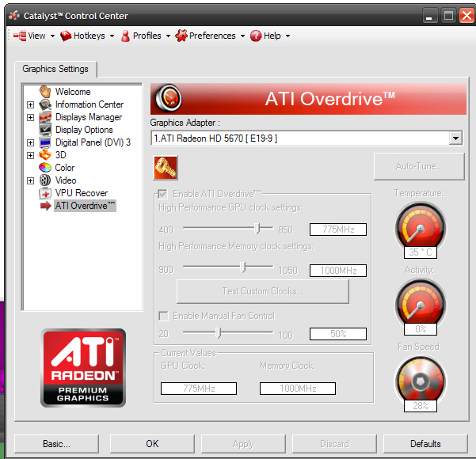Image resolution: width=476 pixels, height=459 pixels.
Task: Click the GPU clock slider handle
Action: 257,228
